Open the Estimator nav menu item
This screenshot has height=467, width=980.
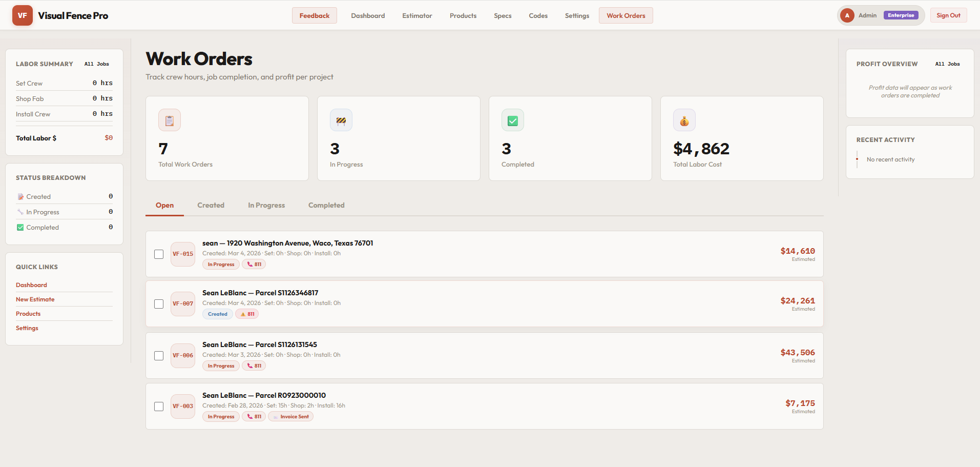pos(417,16)
